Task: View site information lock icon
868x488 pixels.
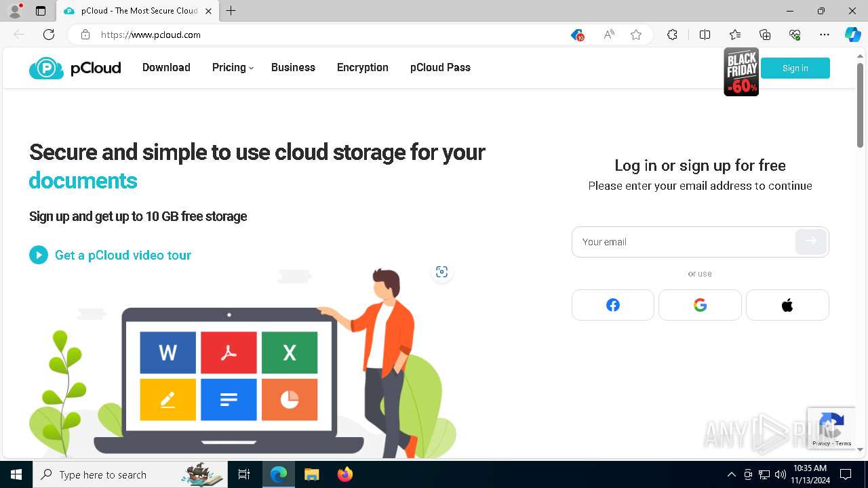Action: coord(85,35)
